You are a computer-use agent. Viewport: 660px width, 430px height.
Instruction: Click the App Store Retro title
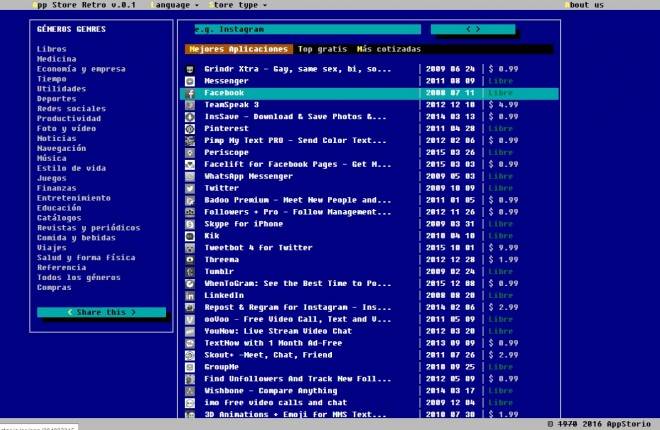pyautogui.click(x=84, y=5)
